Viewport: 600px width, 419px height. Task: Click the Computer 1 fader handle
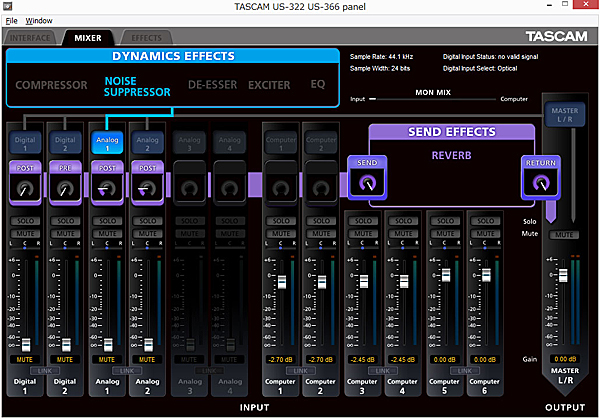pos(282,282)
